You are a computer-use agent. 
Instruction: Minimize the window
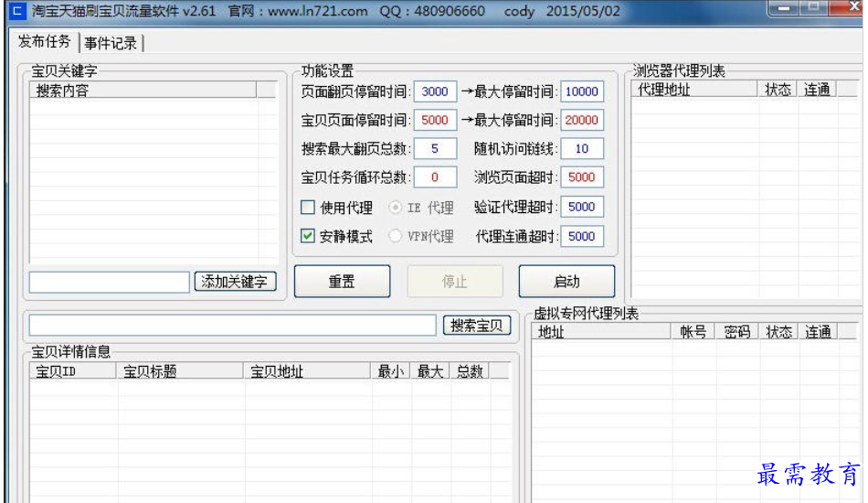(784, 7)
